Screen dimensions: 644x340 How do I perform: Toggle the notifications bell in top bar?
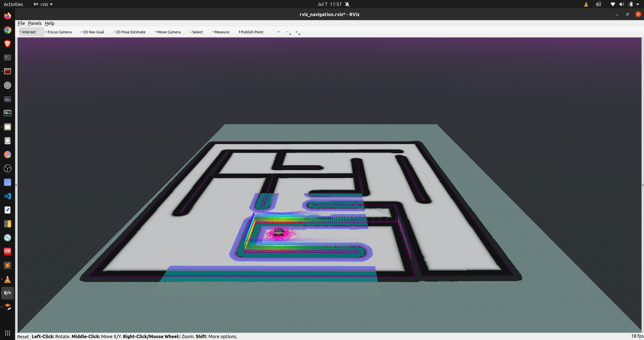click(347, 4)
